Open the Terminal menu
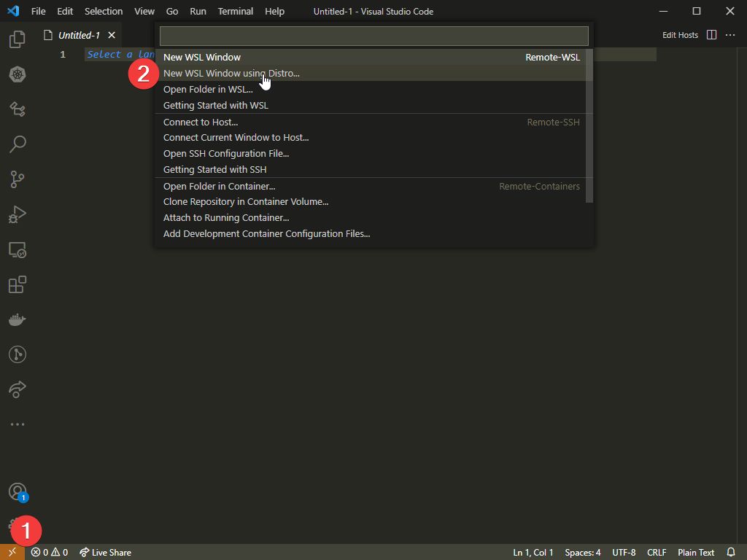 tap(236, 12)
